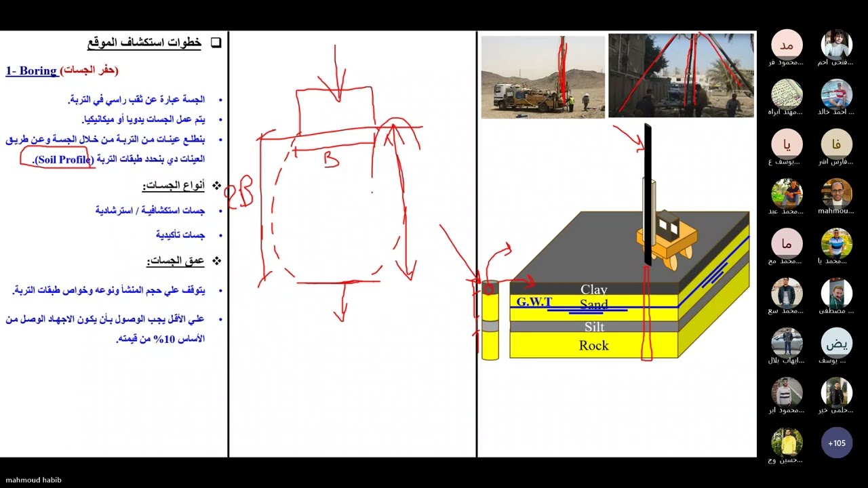Image resolution: width=868 pixels, height=488 pixels.
Task: Select participant احمد خالد avatar
Action: coord(837,94)
